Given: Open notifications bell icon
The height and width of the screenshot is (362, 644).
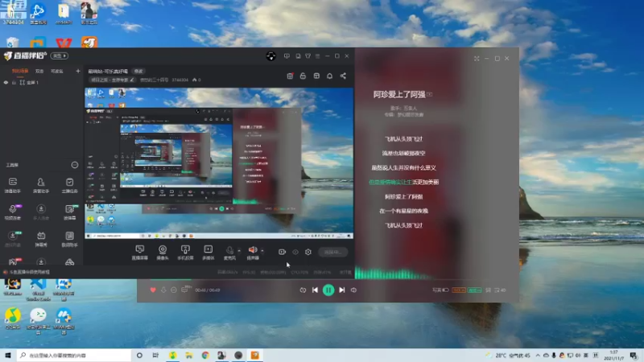Looking at the screenshot, I should coord(329,76).
